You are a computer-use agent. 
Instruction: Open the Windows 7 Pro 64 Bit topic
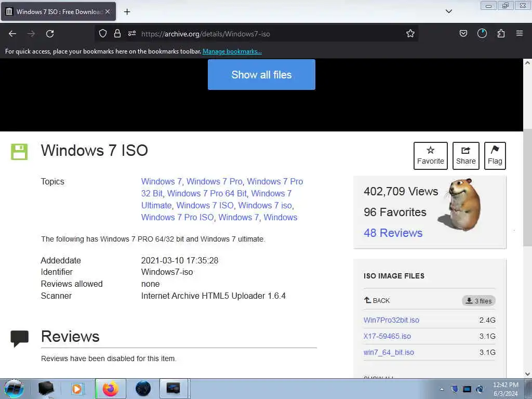[x=207, y=193]
